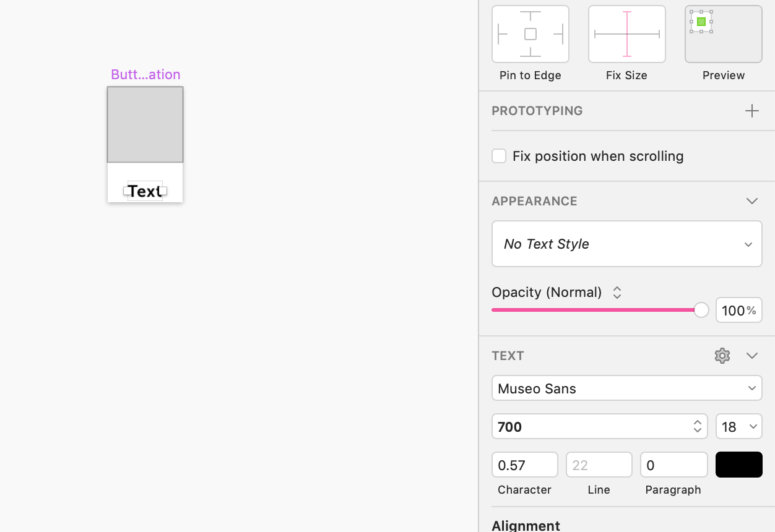Toggle Pin to Edge resizing behavior
Screen dimensions: 775x532
[x=530, y=34]
